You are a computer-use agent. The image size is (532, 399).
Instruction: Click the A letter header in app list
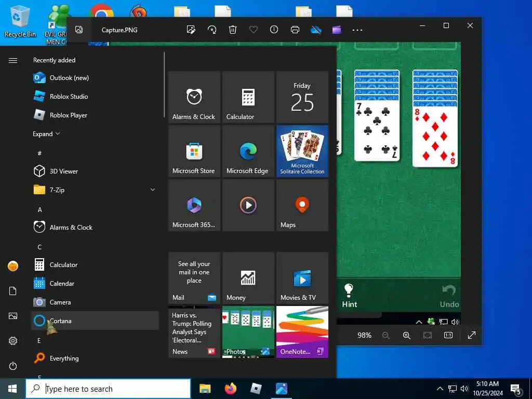39,209
